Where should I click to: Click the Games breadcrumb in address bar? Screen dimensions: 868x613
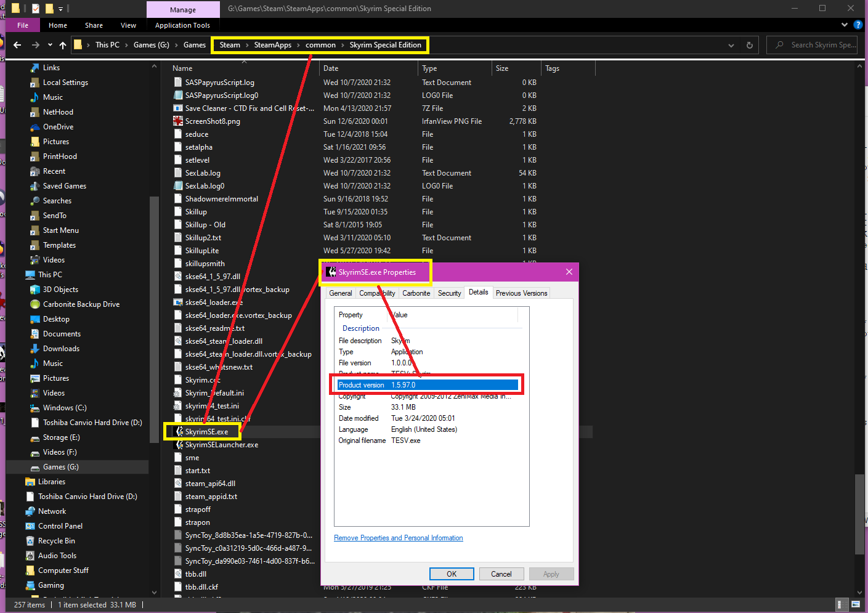[x=195, y=45]
